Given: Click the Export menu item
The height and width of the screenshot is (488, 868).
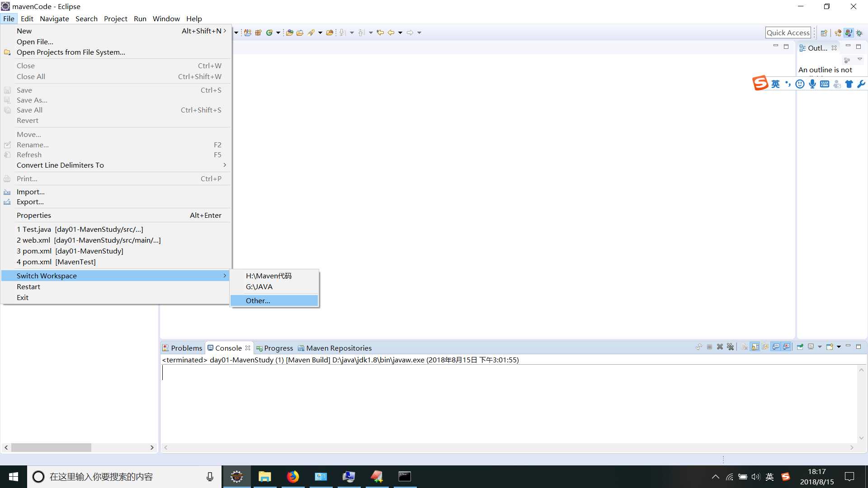Looking at the screenshot, I should coord(30,202).
